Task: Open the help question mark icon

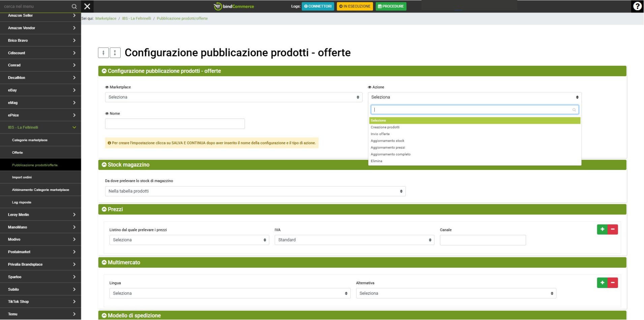Action: [637, 6]
